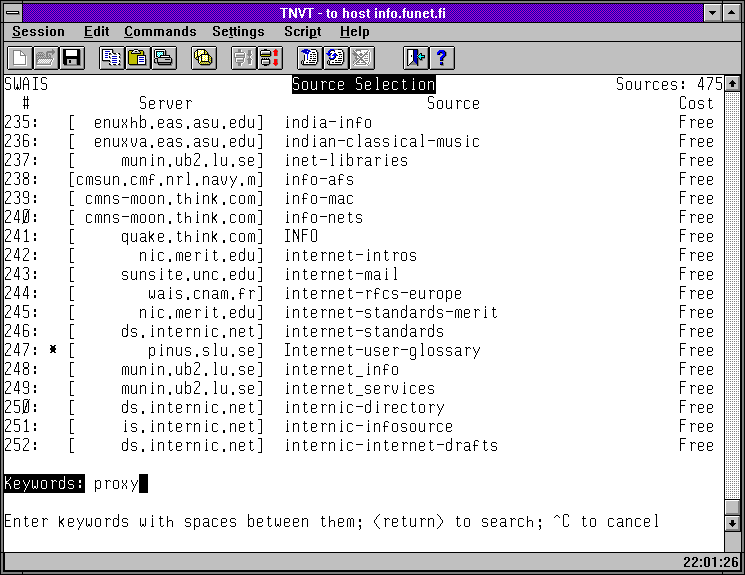Click the Copy toolbar icon
The width and height of the screenshot is (745, 575).
111,58
